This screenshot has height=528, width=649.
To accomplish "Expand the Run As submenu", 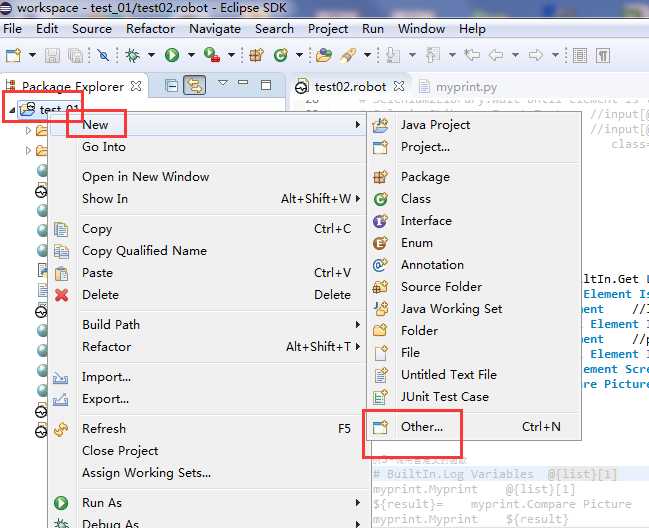I will tap(208, 503).
